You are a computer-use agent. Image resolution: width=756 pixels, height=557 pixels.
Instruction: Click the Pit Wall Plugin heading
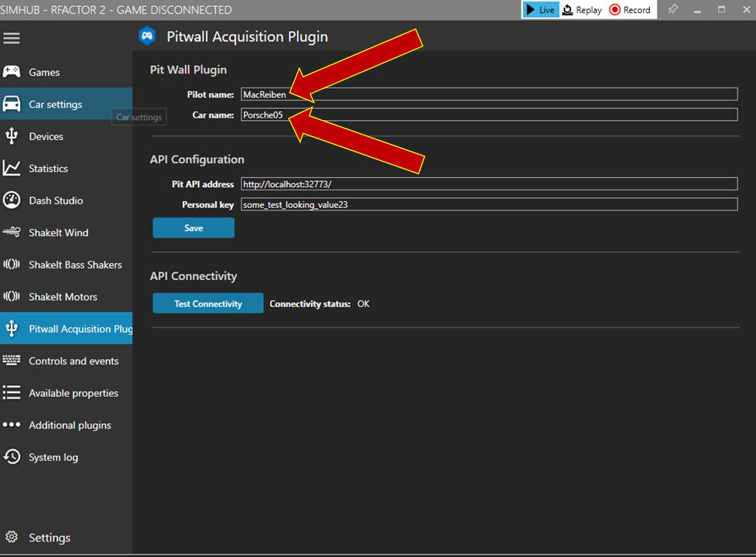[x=188, y=70]
